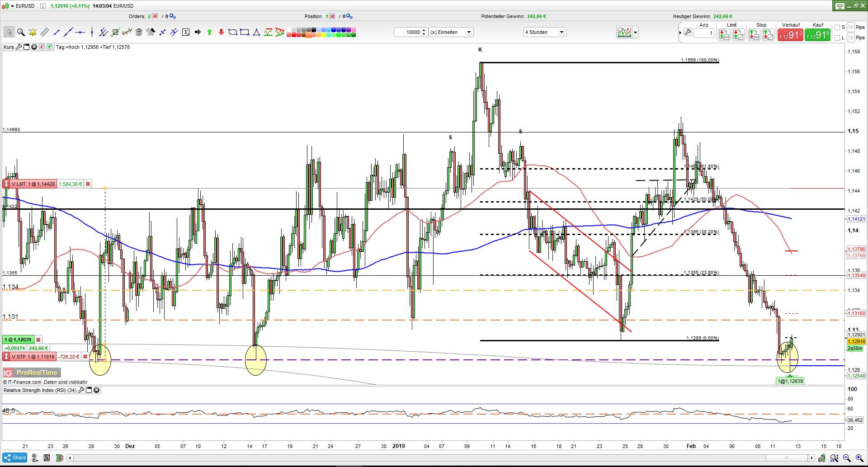Select the Zoom magnifier tool

click(20, 32)
